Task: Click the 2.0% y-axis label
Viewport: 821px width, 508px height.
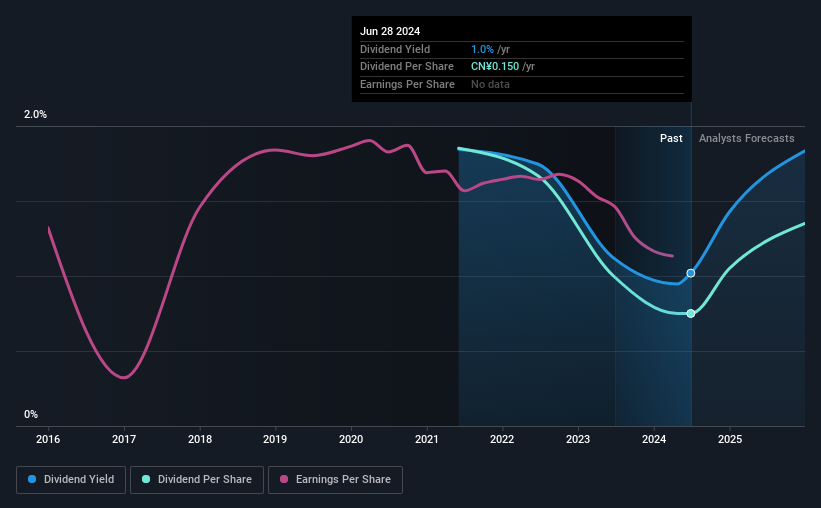Action: pyautogui.click(x=35, y=114)
